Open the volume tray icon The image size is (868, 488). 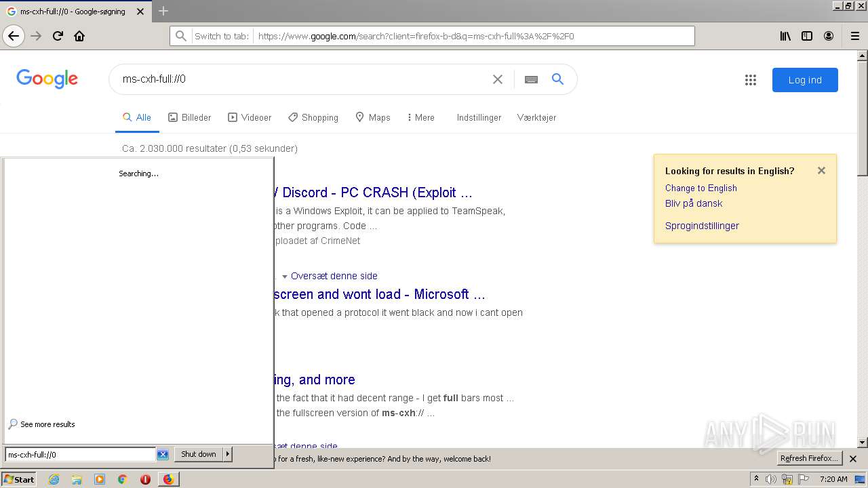[771, 479]
